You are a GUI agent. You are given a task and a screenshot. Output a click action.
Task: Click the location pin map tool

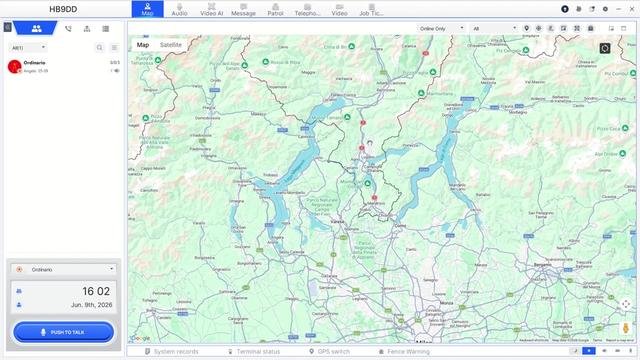pos(527,28)
